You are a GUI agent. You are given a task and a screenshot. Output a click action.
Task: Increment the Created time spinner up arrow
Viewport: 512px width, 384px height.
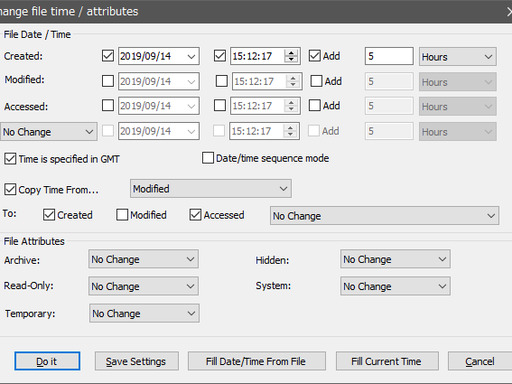tap(291, 53)
